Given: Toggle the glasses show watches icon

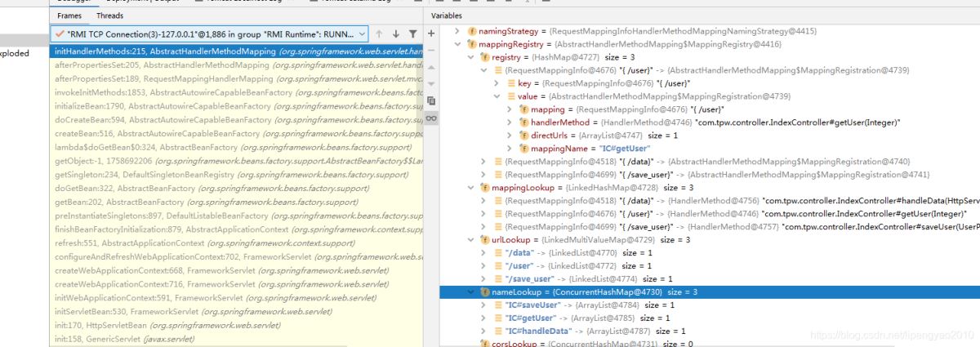Looking at the screenshot, I should (431, 118).
